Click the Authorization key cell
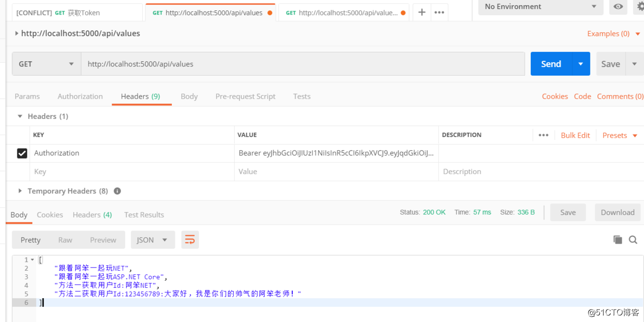644x322 pixels. (132, 153)
